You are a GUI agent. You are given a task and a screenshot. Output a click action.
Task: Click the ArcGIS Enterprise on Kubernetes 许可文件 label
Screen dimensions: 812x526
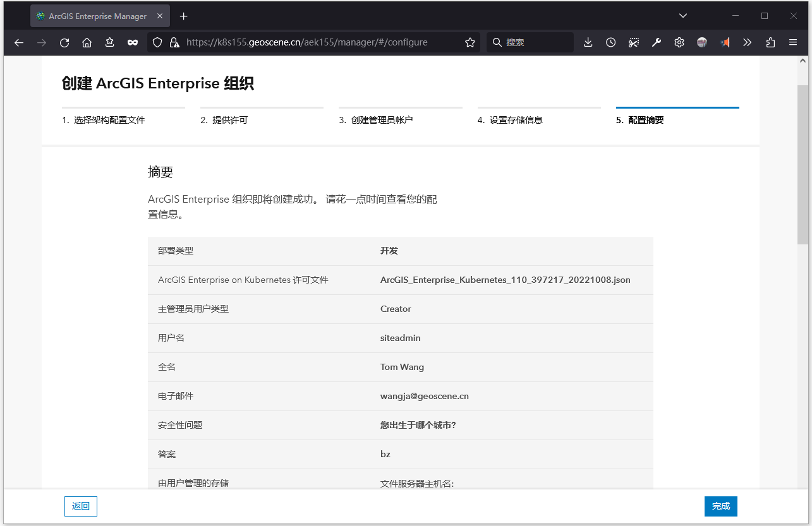243,280
